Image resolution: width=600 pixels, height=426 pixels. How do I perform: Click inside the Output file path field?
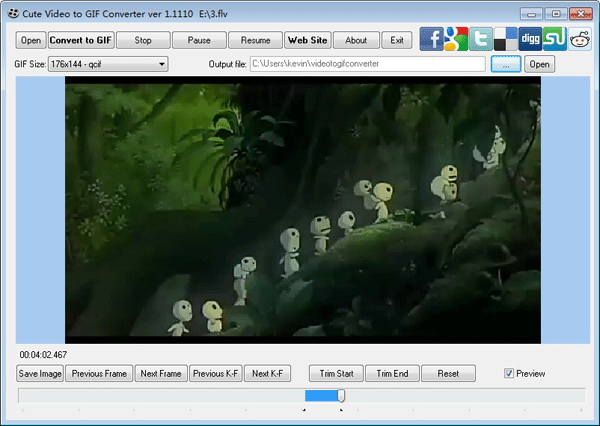click(368, 64)
